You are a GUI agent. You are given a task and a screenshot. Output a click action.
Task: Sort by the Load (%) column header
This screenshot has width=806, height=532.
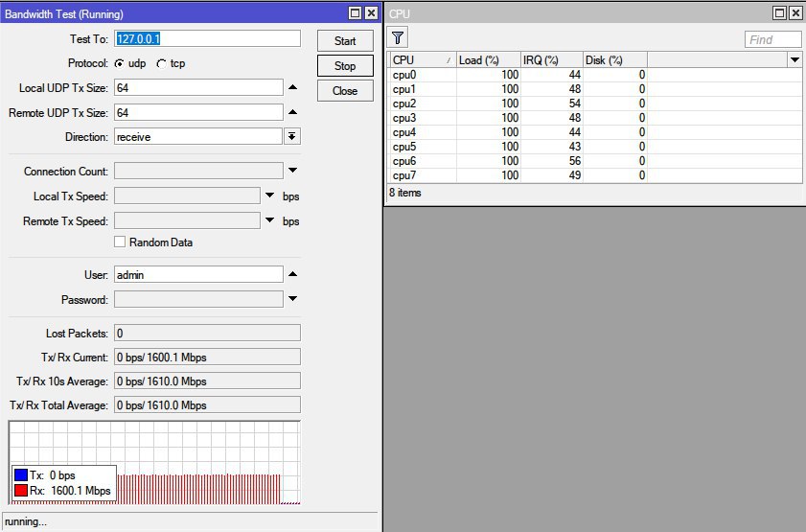pos(489,60)
